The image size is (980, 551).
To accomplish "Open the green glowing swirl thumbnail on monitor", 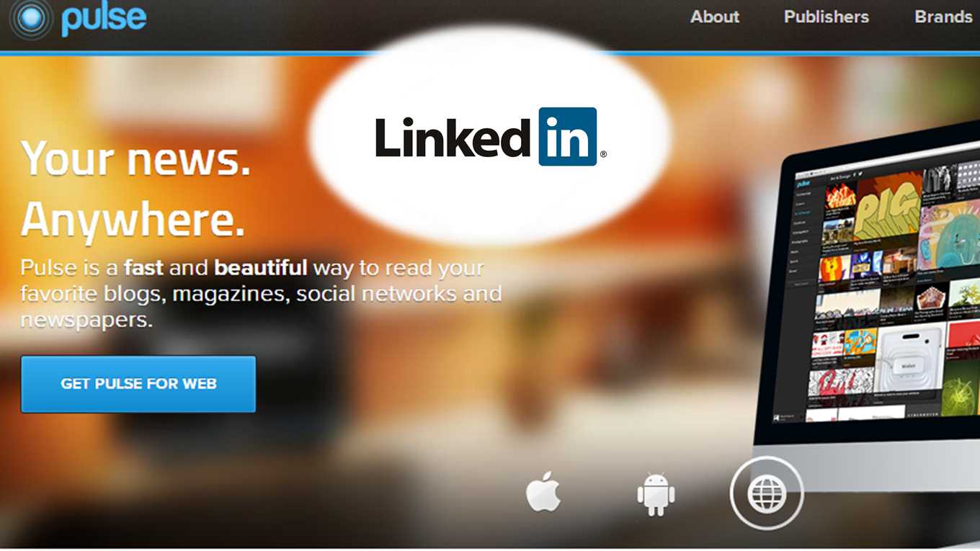I will click(x=961, y=392).
